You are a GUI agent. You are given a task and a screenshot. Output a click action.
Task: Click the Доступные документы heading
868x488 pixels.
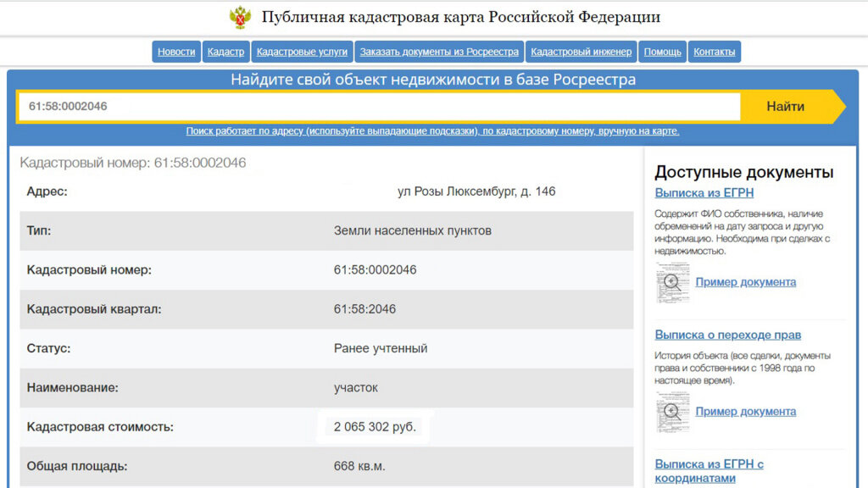(743, 172)
